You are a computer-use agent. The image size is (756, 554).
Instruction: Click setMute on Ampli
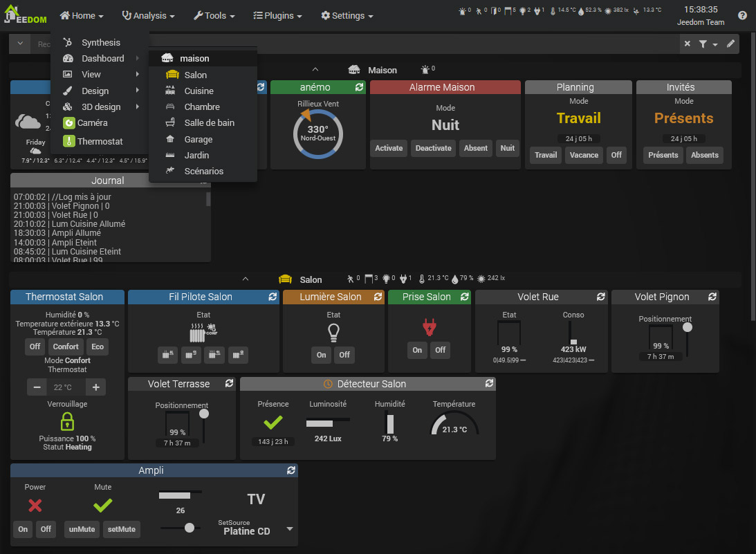pyautogui.click(x=122, y=529)
